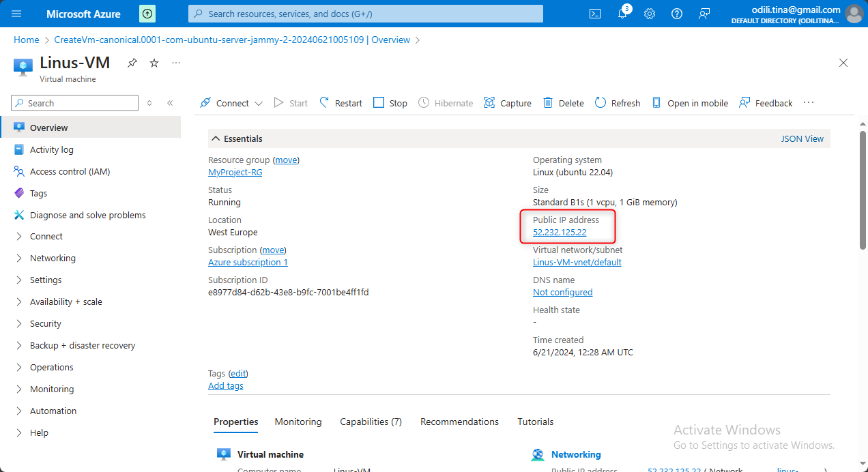Click Feedback in the command bar
Screen dimensions: 868x472
(766, 103)
